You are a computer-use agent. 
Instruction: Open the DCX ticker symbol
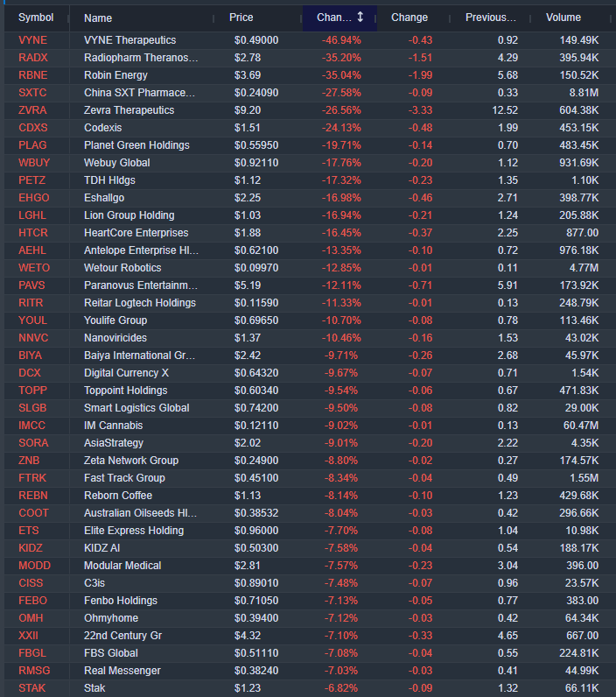coord(30,373)
